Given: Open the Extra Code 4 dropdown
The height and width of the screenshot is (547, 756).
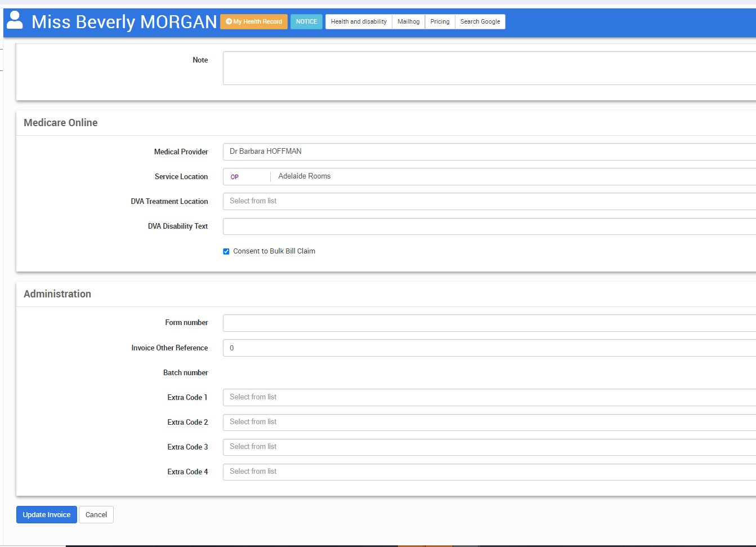Looking at the screenshot, I should pyautogui.click(x=489, y=472).
